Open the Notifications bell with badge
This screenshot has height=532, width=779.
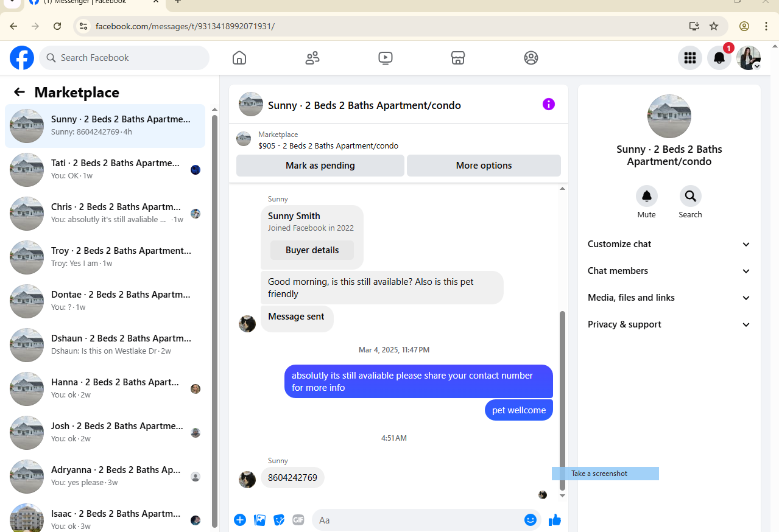coord(719,58)
